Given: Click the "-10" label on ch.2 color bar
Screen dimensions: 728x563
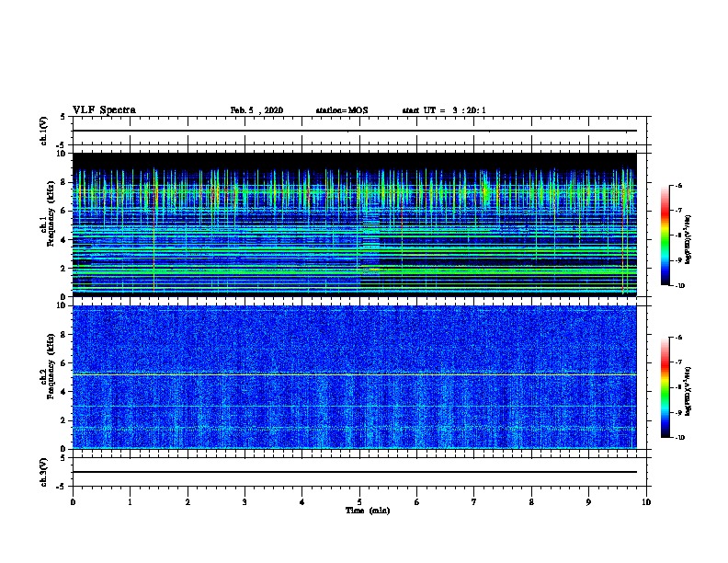Looking at the screenshot, I should (x=679, y=438).
